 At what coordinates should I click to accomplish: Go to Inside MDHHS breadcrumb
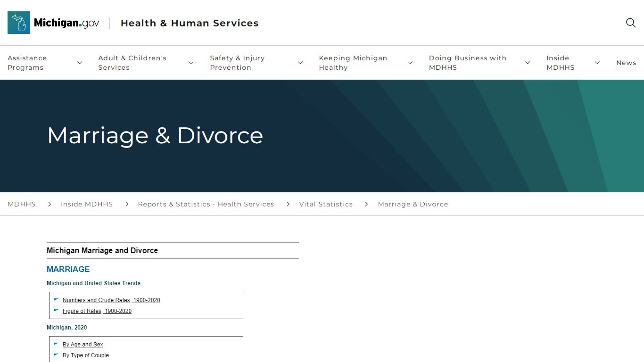point(87,204)
